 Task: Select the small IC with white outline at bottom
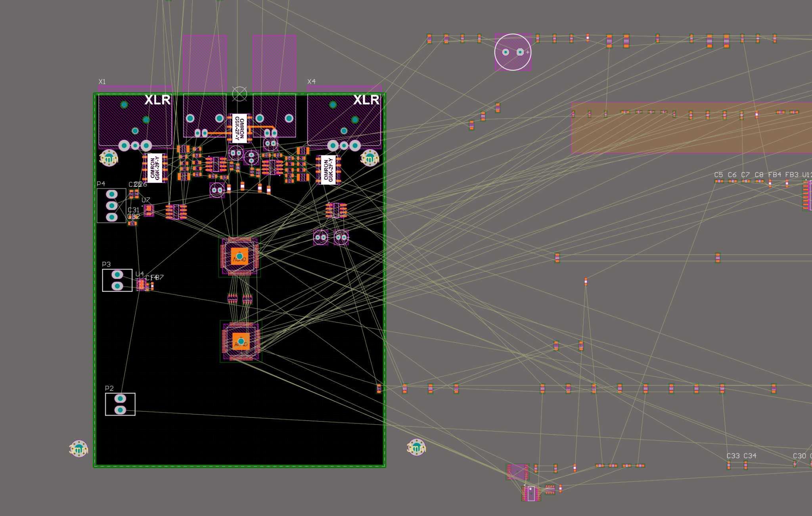tap(531, 493)
